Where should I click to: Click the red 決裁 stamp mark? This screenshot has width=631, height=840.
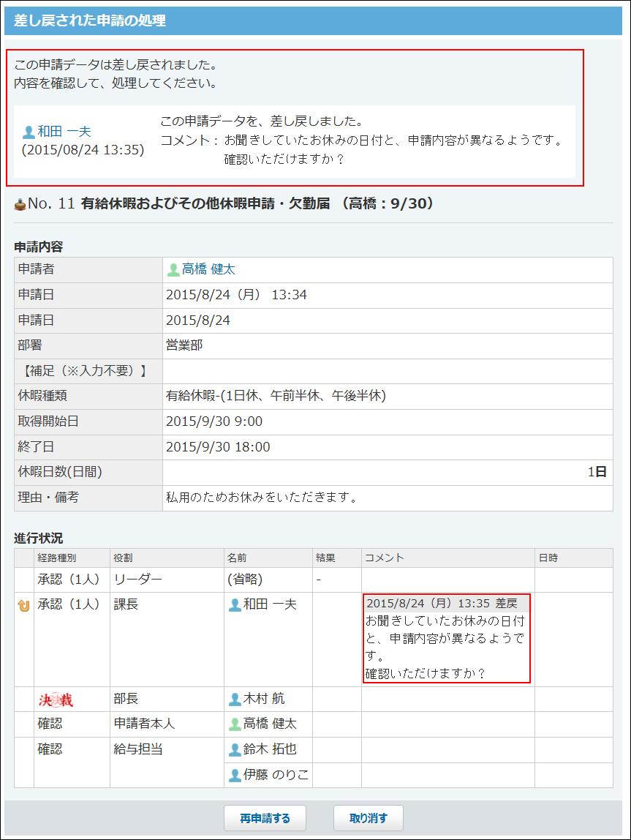tap(55, 700)
